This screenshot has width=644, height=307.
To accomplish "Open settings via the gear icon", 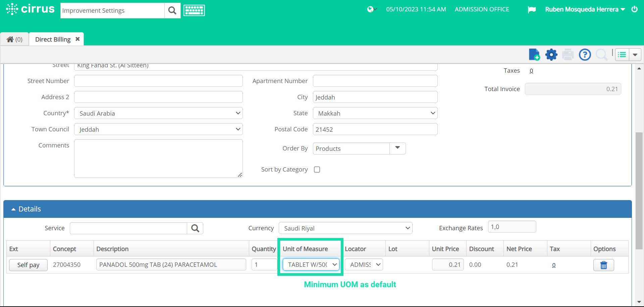I will tap(551, 54).
